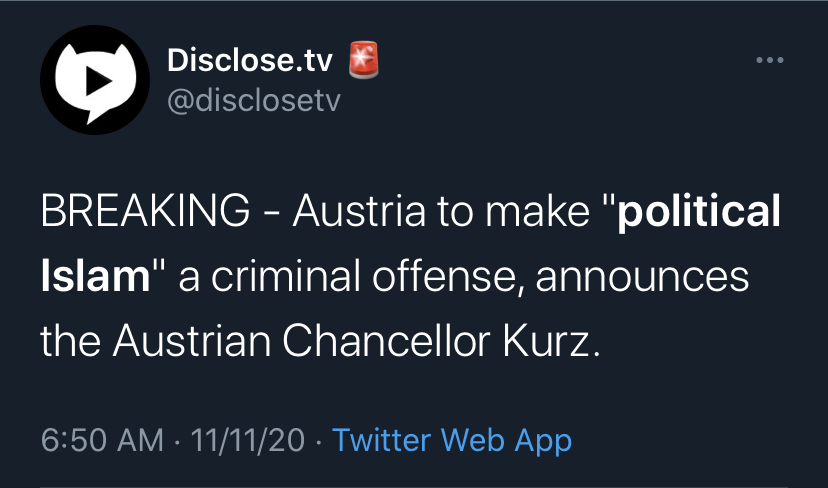Click the bold word "Islam"
This screenshot has width=828, height=488.
(95, 277)
